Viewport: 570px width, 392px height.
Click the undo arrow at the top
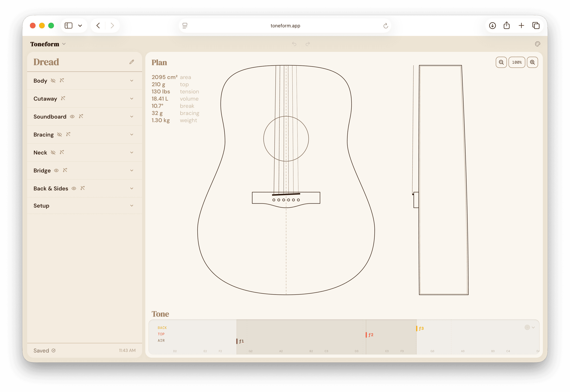(294, 44)
